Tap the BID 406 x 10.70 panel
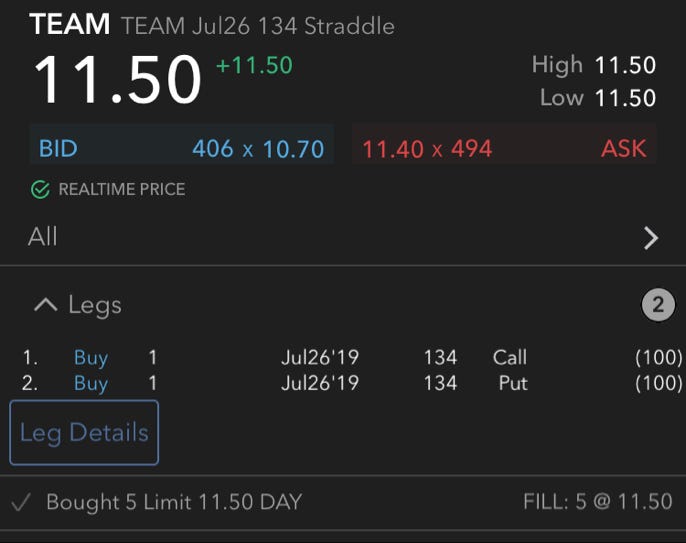 (182, 148)
